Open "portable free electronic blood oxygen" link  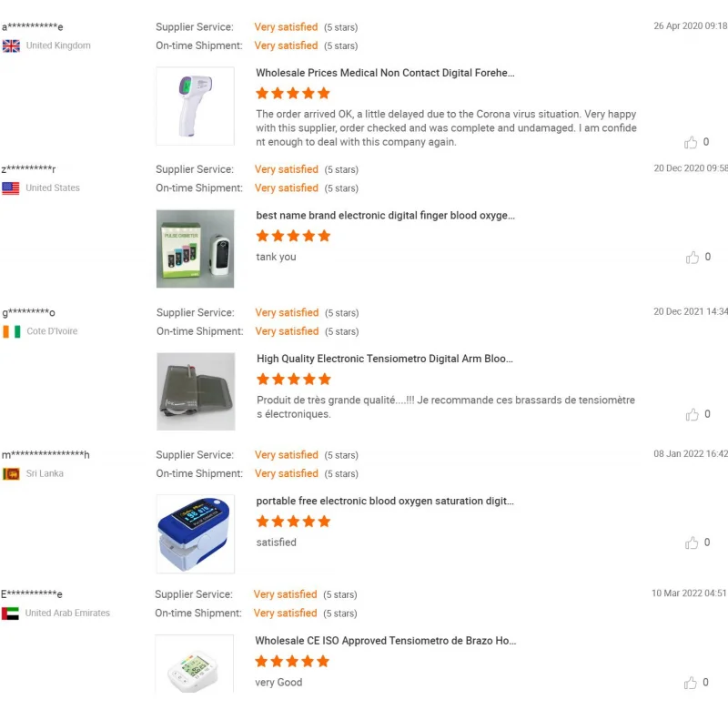point(385,501)
